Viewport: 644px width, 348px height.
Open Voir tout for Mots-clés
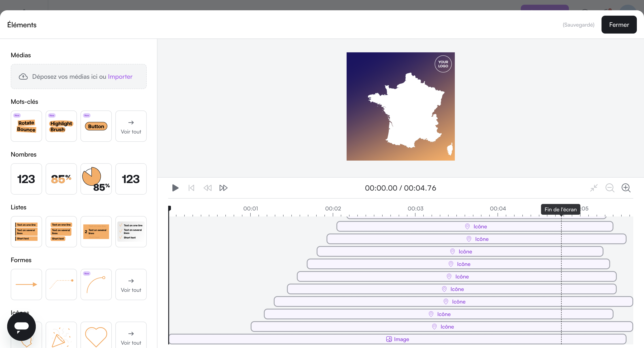[131, 126]
